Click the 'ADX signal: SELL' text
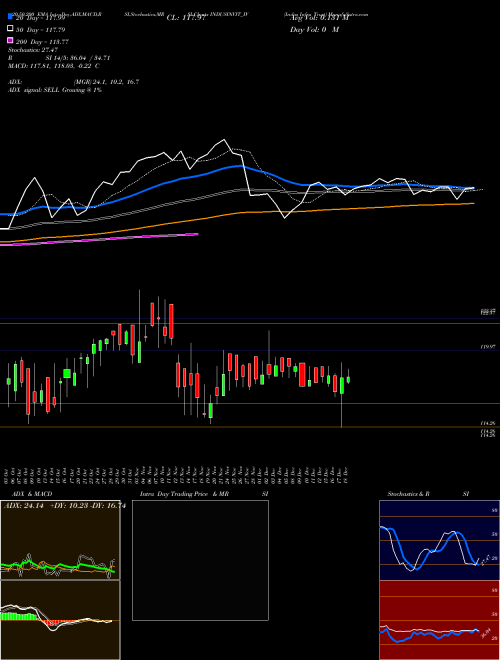 pos(34,90)
